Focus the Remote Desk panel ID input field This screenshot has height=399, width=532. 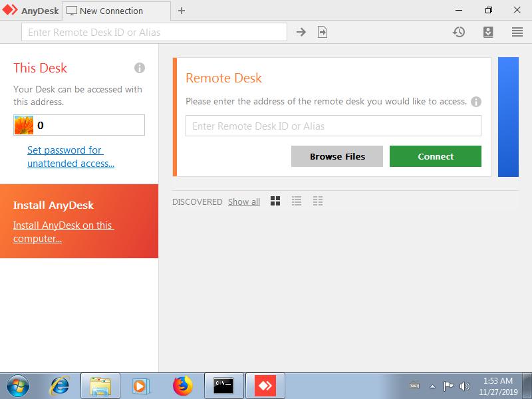[x=333, y=126]
